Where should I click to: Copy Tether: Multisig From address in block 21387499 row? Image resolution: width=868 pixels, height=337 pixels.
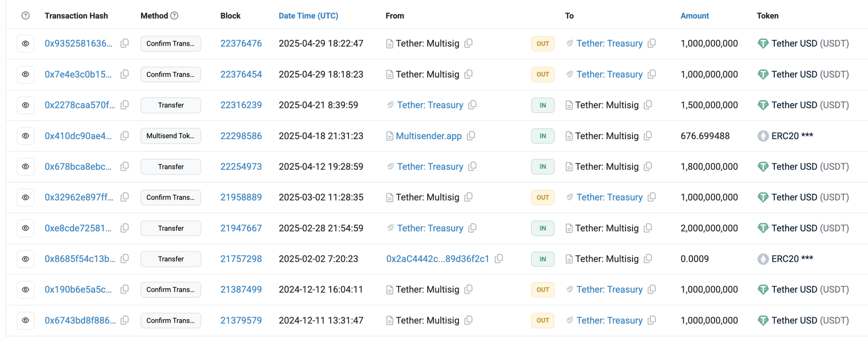point(468,290)
